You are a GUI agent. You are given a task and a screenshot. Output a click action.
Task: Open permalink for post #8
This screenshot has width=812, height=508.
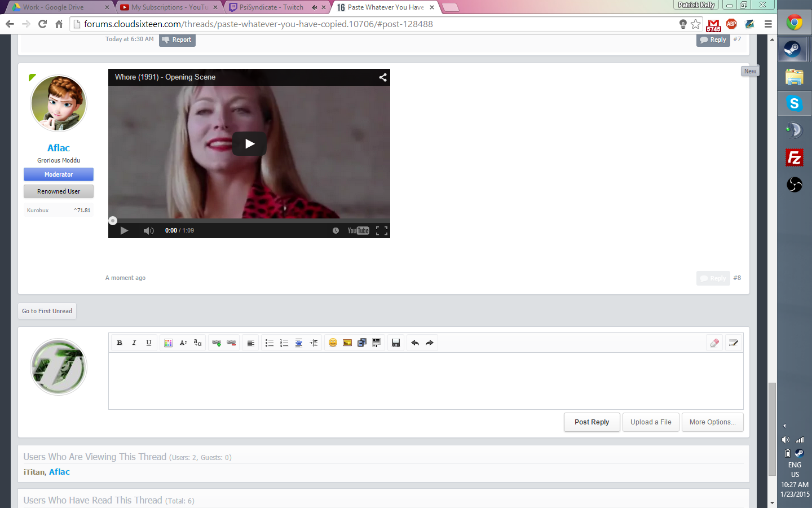[737, 278]
